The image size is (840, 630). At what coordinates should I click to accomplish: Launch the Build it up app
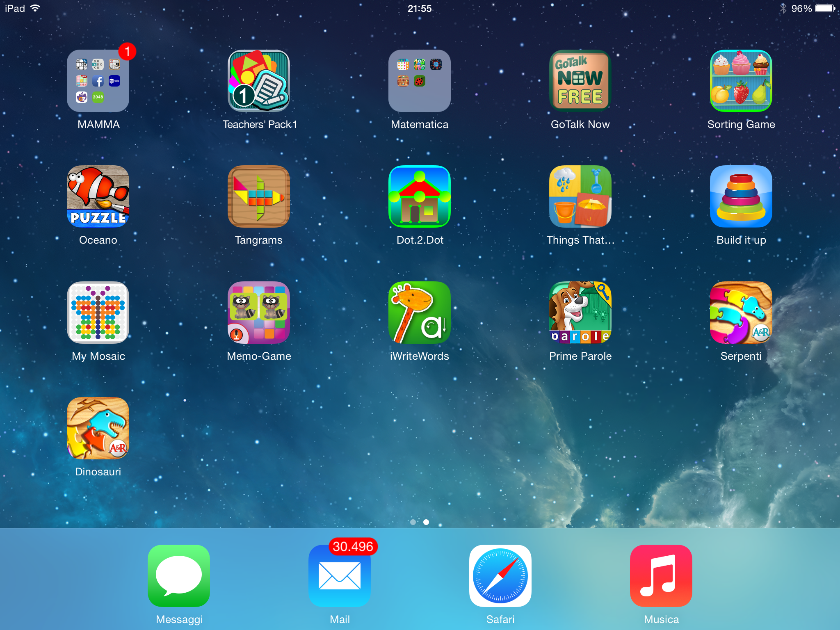point(741,196)
